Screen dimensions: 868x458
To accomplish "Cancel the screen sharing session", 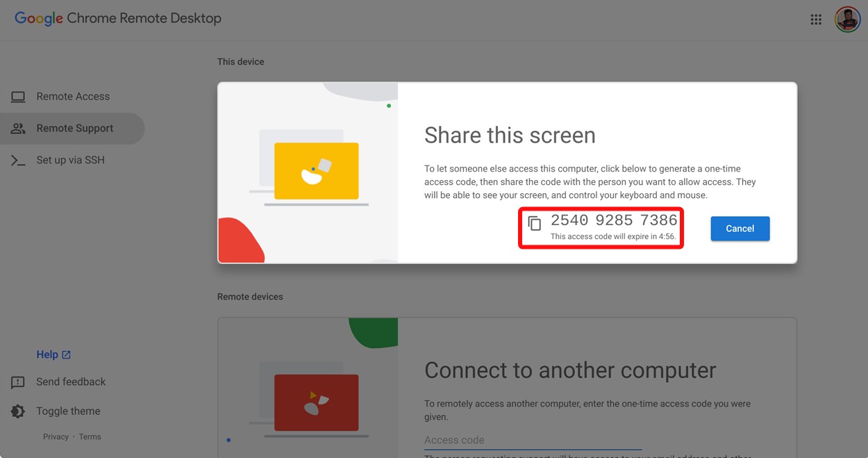I will (740, 228).
